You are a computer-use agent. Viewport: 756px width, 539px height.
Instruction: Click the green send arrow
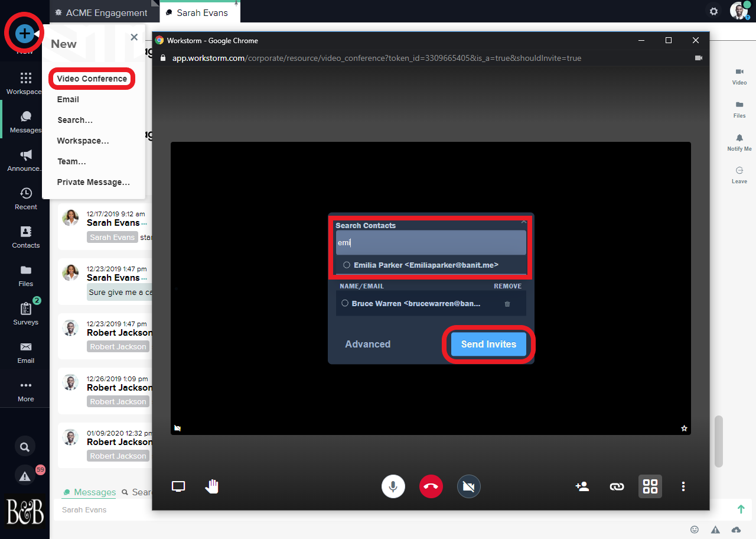point(741,509)
